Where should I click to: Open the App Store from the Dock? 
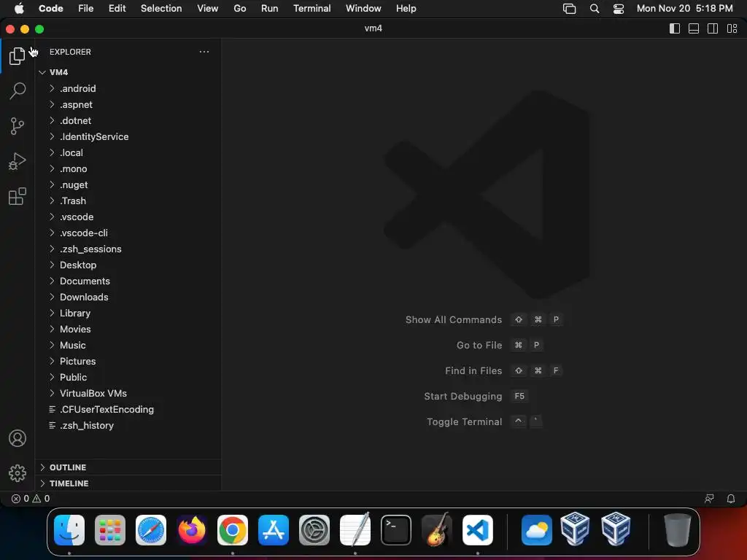274,530
